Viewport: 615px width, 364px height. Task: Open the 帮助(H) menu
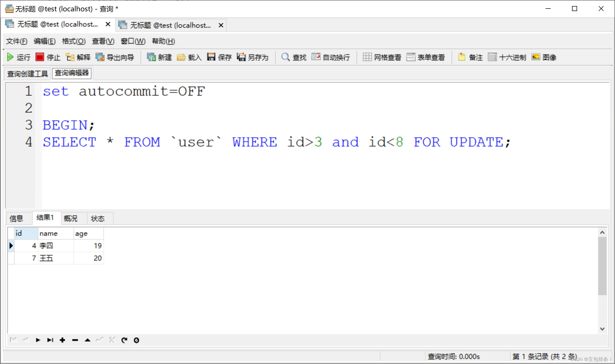tap(163, 41)
